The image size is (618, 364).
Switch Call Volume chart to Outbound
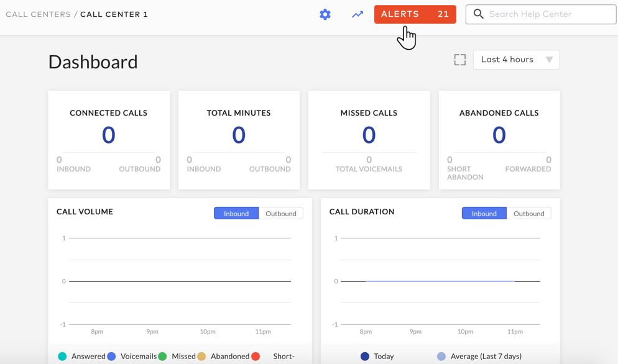280,213
